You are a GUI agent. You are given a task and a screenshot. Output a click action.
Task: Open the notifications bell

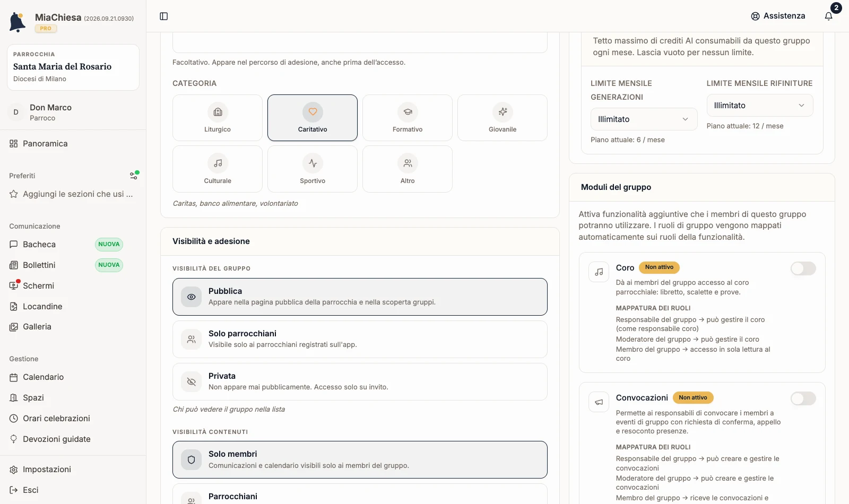(828, 16)
